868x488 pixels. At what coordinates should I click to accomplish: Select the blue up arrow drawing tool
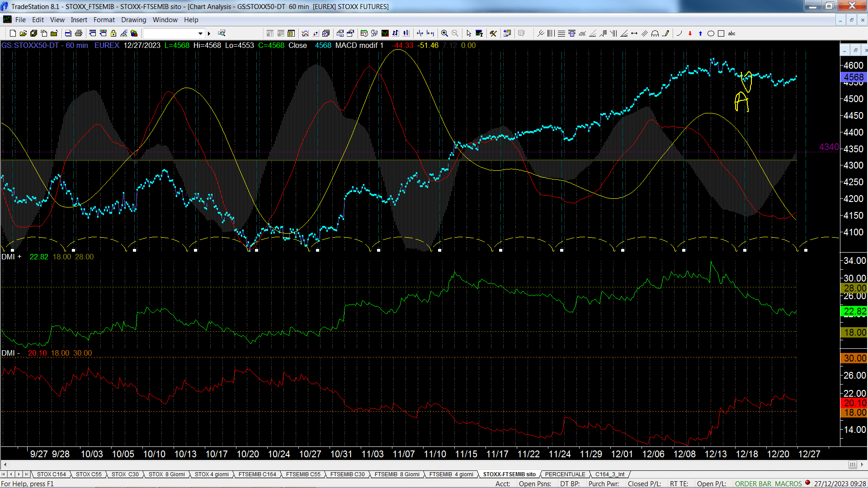700,33
